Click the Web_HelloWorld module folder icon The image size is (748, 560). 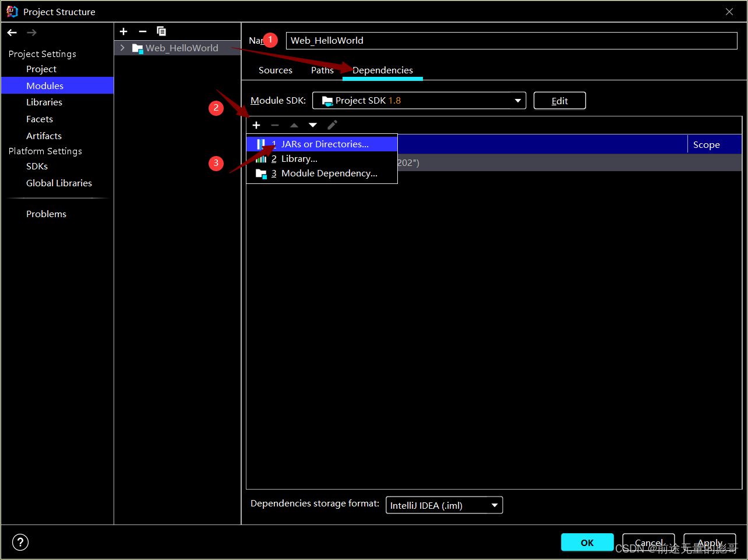click(x=137, y=48)
